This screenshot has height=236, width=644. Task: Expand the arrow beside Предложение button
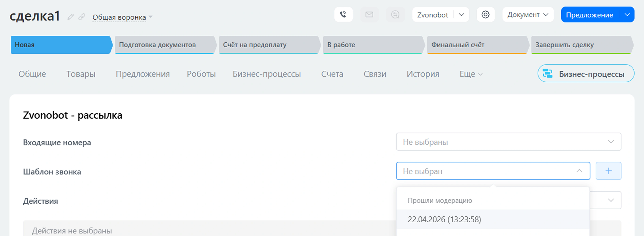pyautogui.click(x=627, y=15)
